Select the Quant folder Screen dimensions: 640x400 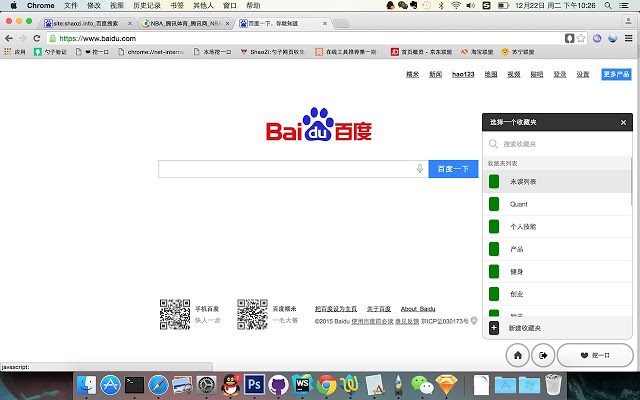pyautogui.click(x=557, y=204)
